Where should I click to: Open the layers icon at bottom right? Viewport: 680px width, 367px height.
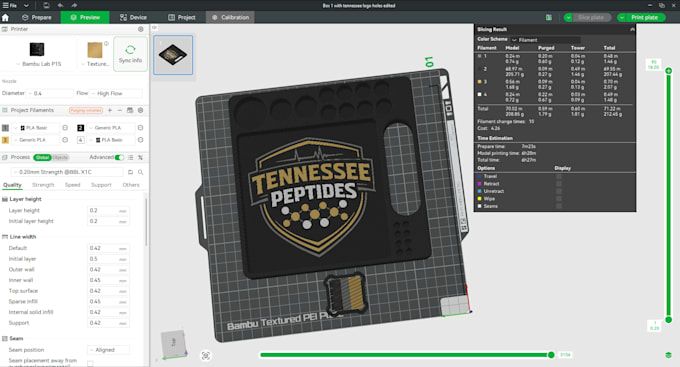[x=668, y=355]
